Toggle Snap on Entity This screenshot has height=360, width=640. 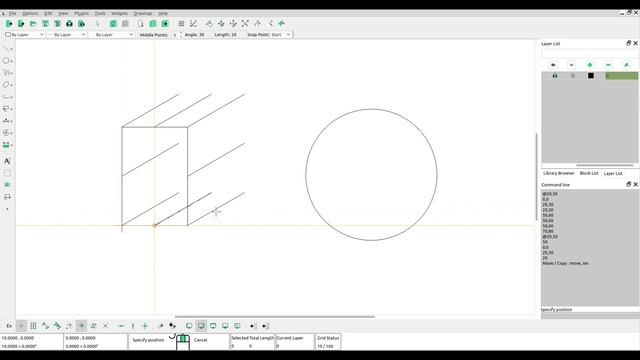(57, 326)
